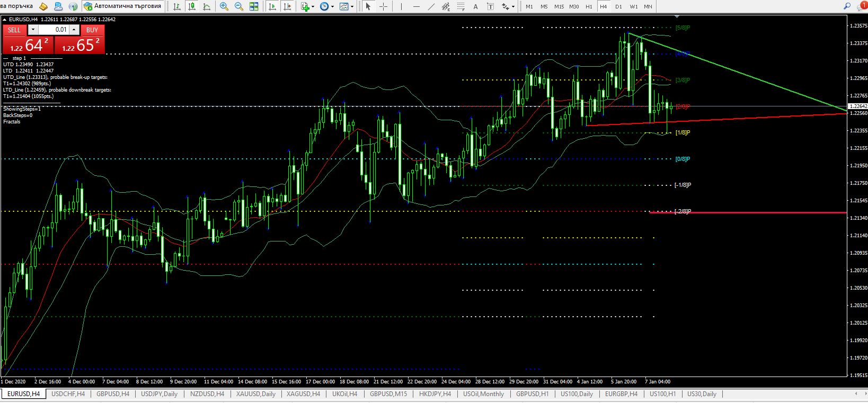Expand the arrows objects dropdown
The image size is (868, 403).
tap(513, 7)
